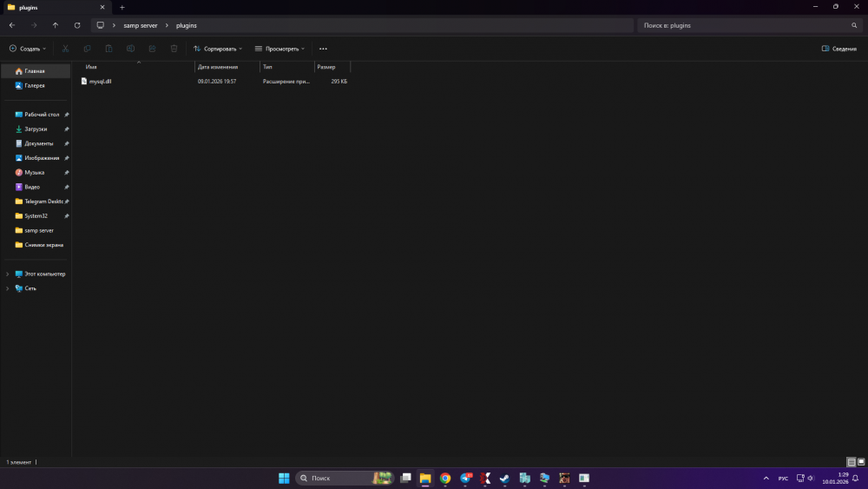
Task: Toggle the Сведения details pane
Action: pyautogui.click(x=838, y=49)
